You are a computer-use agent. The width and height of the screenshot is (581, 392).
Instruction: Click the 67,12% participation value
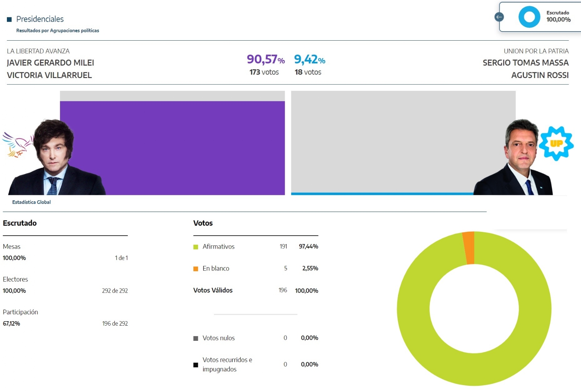pos(11,324)
